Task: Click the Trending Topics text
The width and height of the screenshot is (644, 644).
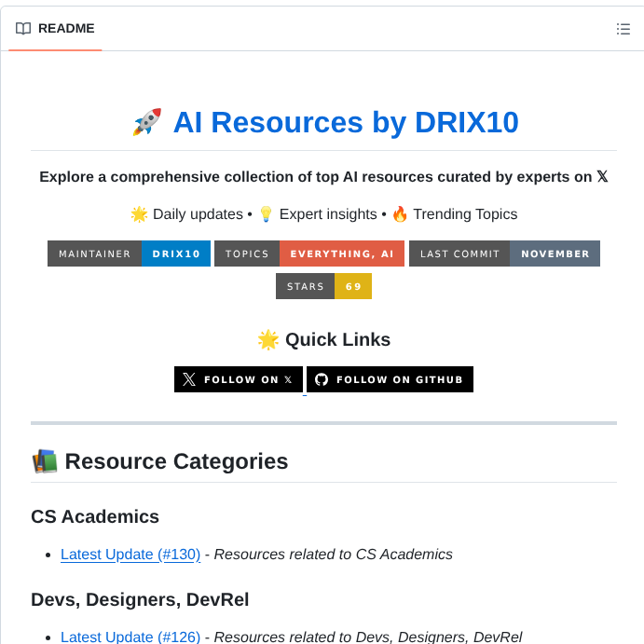Action: coord(465,214)
